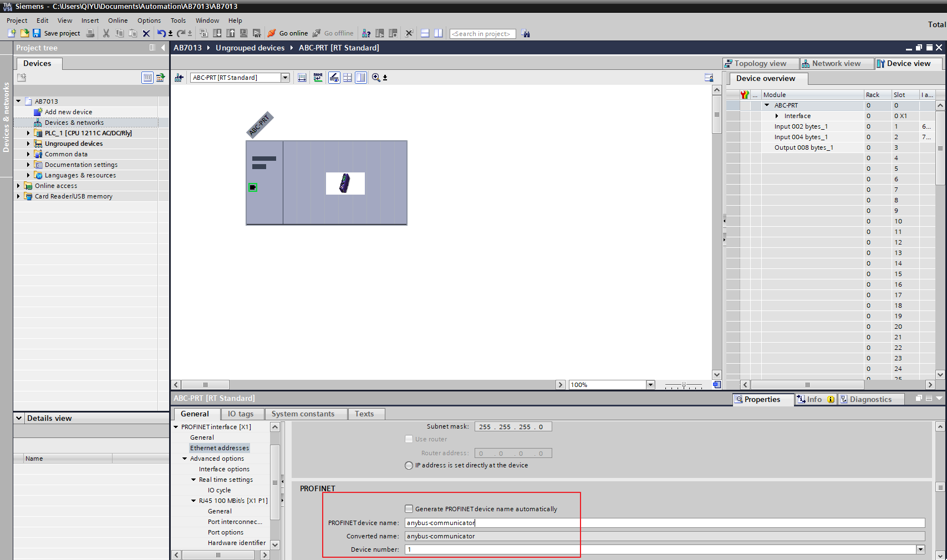Click the Upload from device icon
Screen dimensions: 947x560
(x=231, y=33)
